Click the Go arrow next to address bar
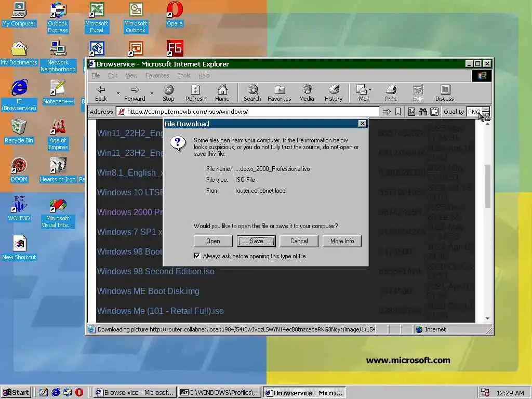Viewport: 532px width, 399px height. [387, 112]
